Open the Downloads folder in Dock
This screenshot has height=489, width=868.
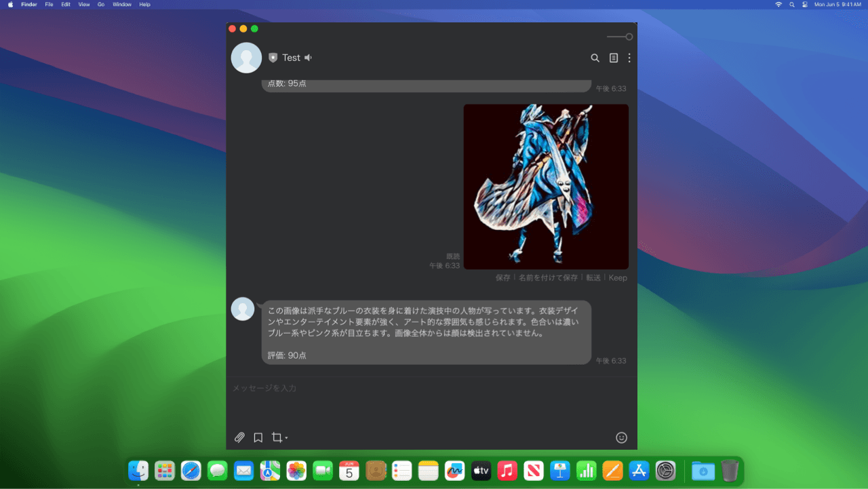703,470
